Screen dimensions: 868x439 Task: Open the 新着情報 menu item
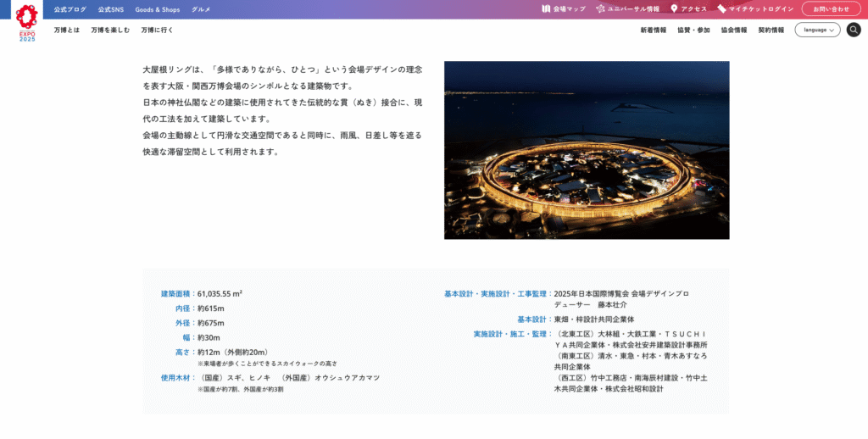click(x=653, y=30)
